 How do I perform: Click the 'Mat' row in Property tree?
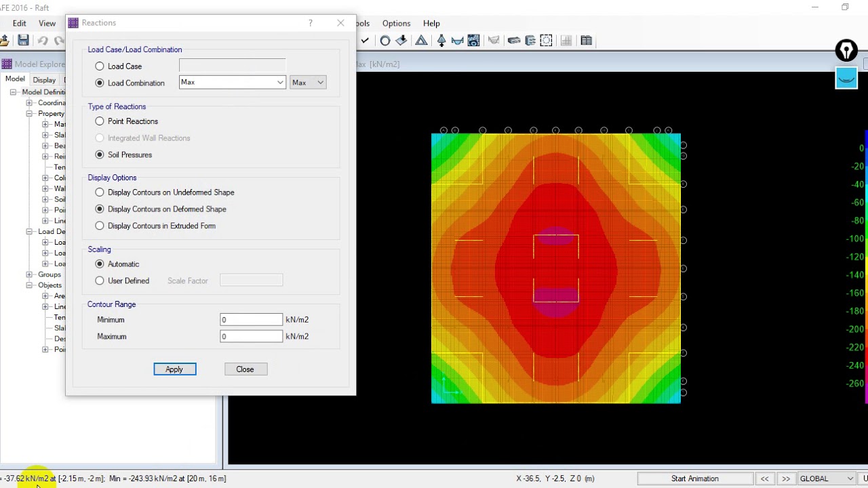click(60, 124)
